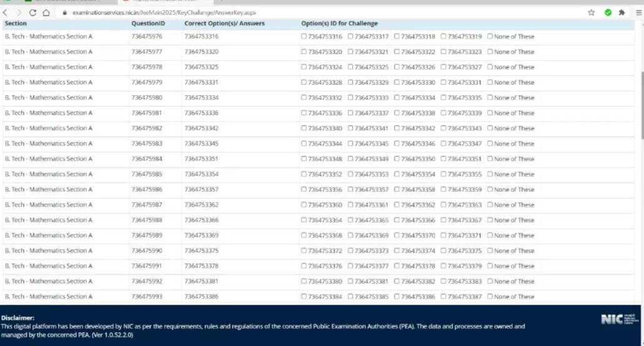
Task: Check None of These for question 736475993
Action: tap(490, 297)
